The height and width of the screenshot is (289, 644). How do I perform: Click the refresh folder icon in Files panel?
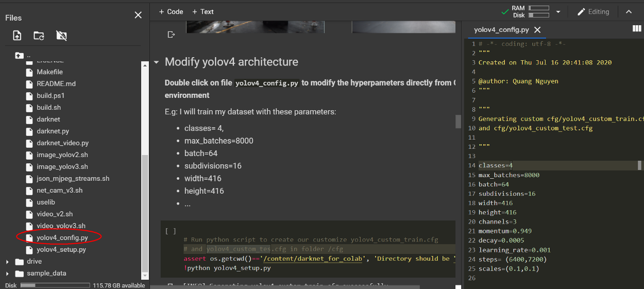coord(39,36)
